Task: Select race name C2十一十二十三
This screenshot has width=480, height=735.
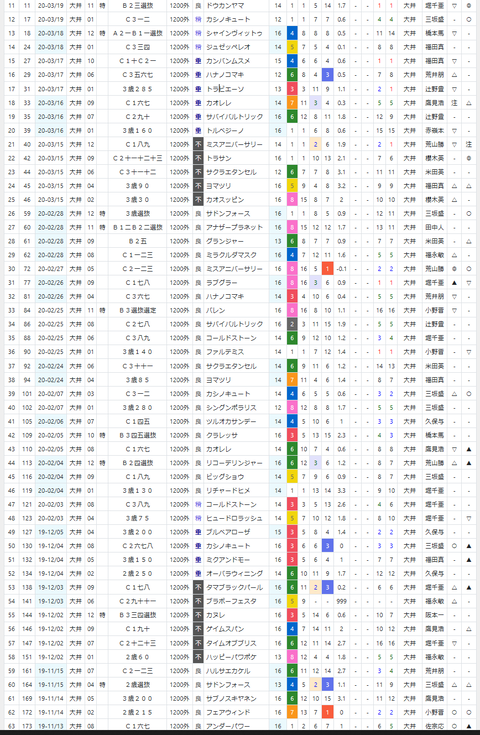Action: [138, 158]
